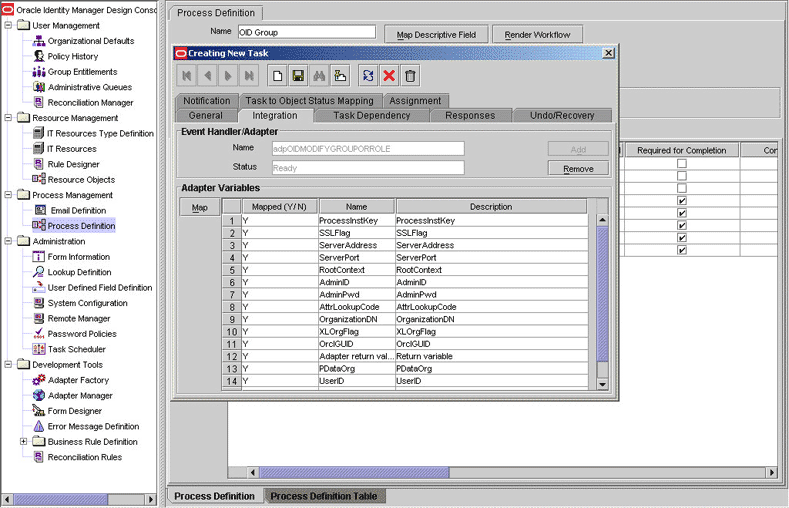Image resolution: width=789 pixels, height=508 pixels.
Task: Open Rule Designer
Action: [x=73, y=164]
